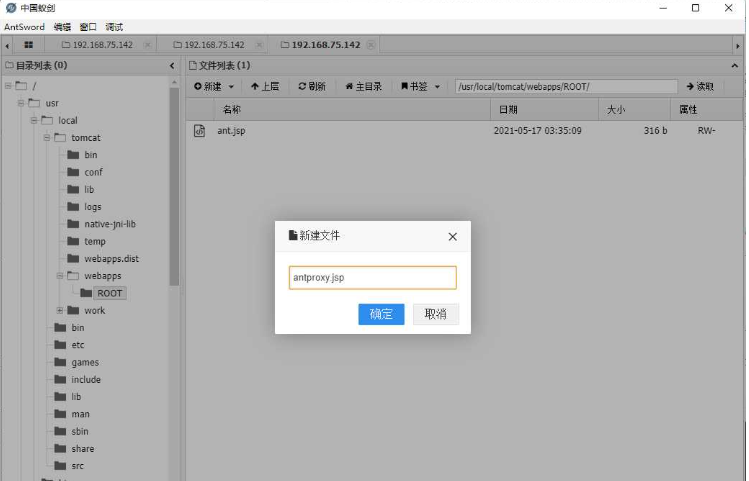Open the AntSword menu
Image resolution: width=749 pixels, height=481 pixels.
click(x=24, y=27)
